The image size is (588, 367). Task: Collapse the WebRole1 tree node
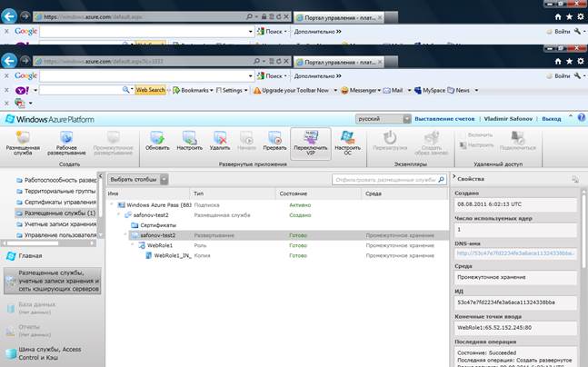[x=133, y=244]
